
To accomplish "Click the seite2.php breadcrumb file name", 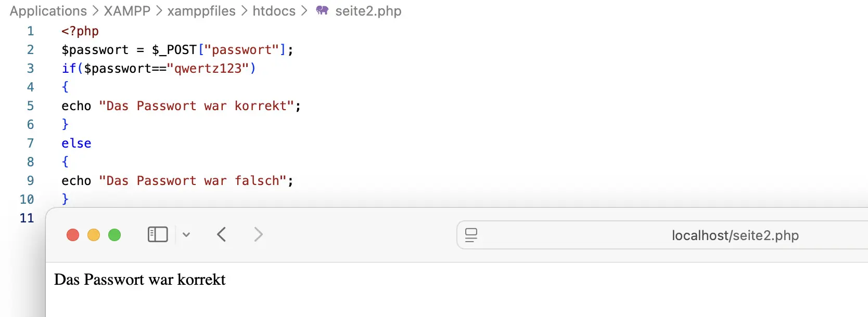I will [368, 11].
